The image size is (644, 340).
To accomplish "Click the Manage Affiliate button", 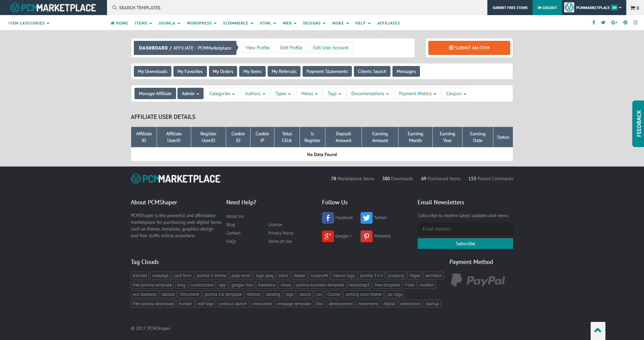I will pyautogui.click(x=155, y=93).
